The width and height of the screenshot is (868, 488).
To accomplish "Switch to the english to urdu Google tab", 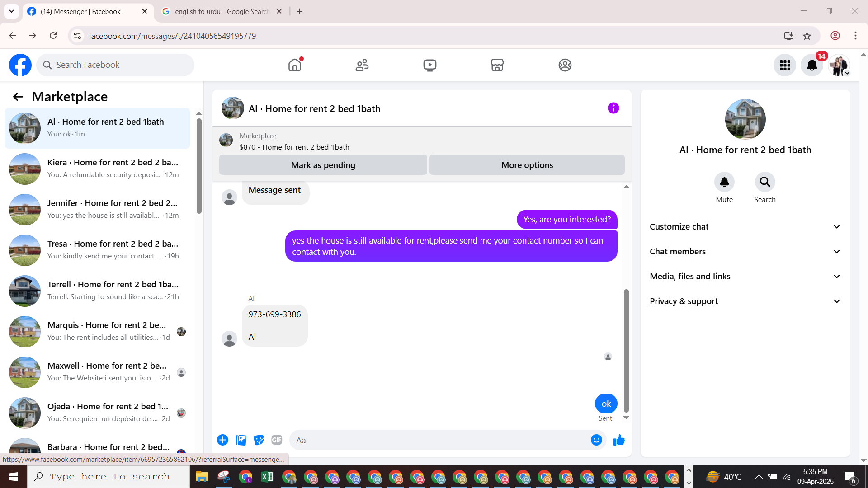I will (x=222, y=12).
